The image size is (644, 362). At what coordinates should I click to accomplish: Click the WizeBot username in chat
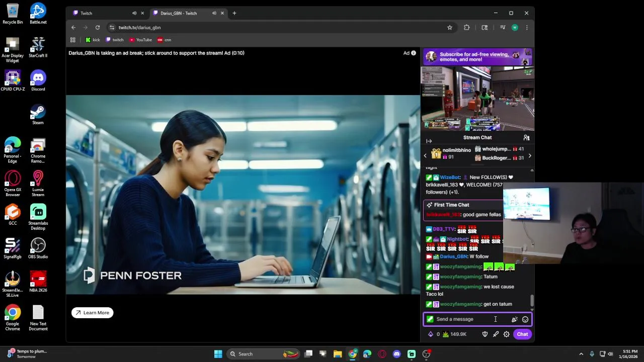coord(450,177)
